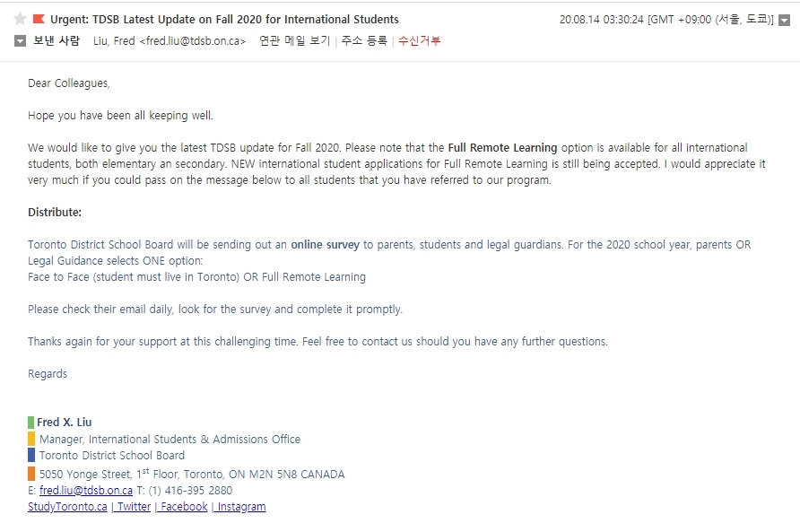Select 주소 등록 to register address
800x532 pixels.
[364, 41]
